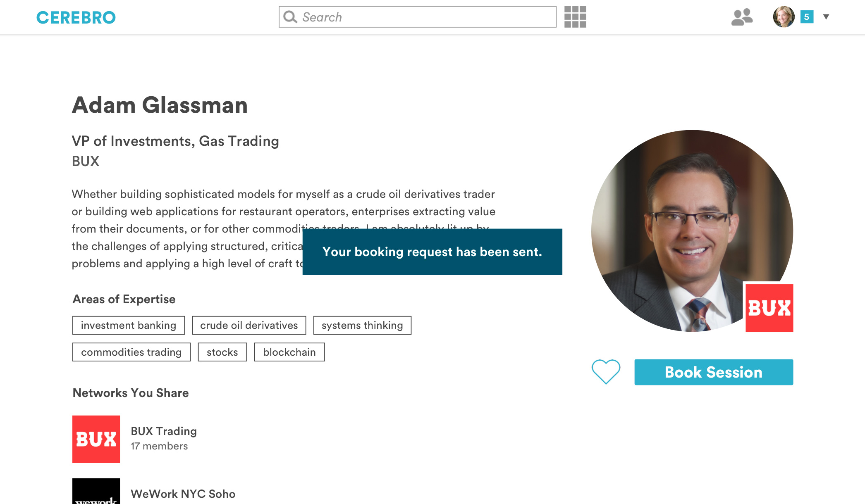Select the commodities trading tag
865x504 pixels.
point(131,352)
